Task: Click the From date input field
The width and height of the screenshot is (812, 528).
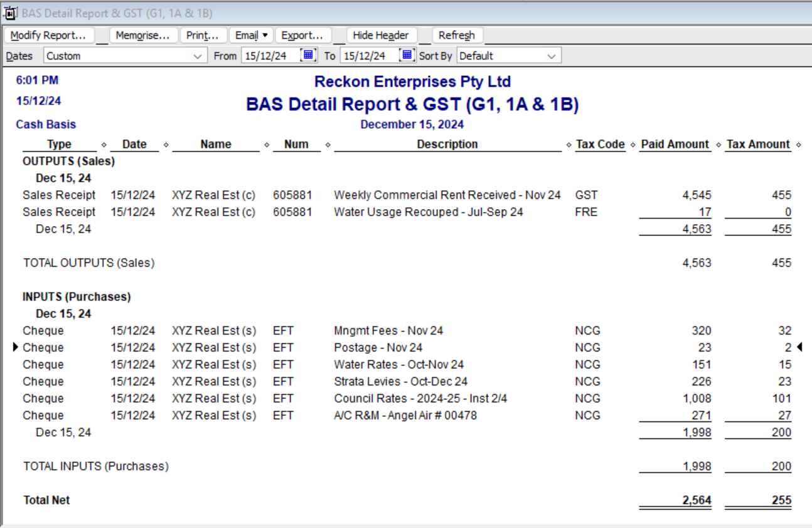Action: [270, 56]
